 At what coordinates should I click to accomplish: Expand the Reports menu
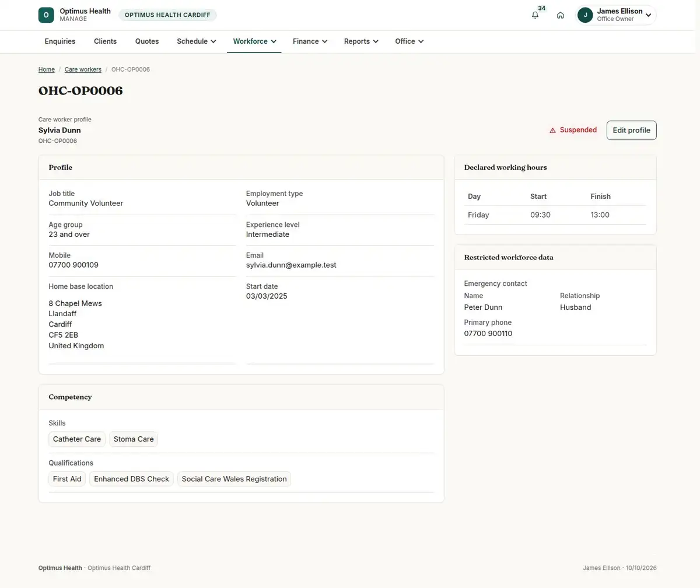361,41
